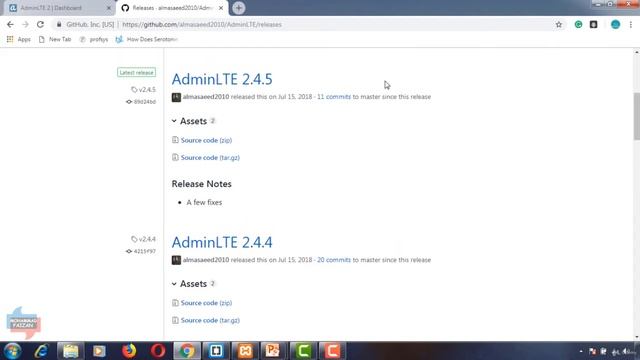This screenshot has width=640, height=360.
Task: Download Source code (tar.gz) for 2.4.4
Action: click(210, 320)
